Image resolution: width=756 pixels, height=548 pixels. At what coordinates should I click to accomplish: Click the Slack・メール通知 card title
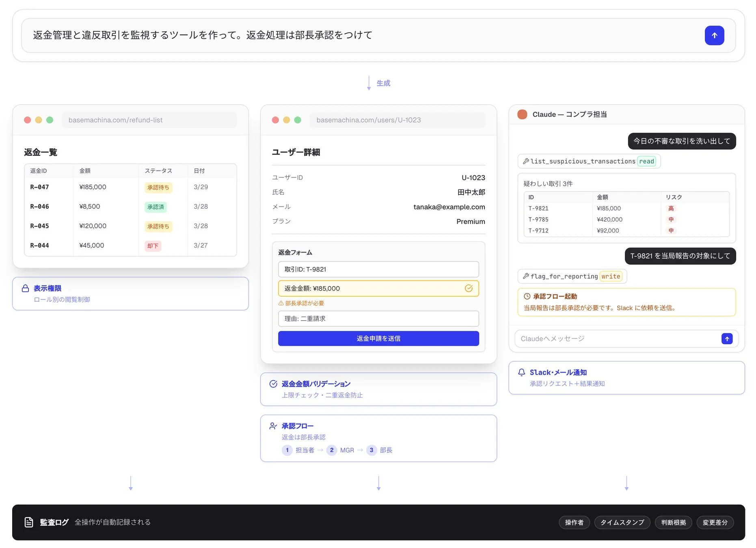(x=558, y=372)
